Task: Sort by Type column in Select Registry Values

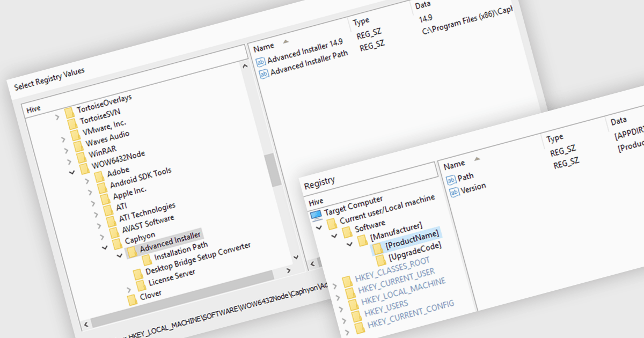Action: click(x=361, y=21)
